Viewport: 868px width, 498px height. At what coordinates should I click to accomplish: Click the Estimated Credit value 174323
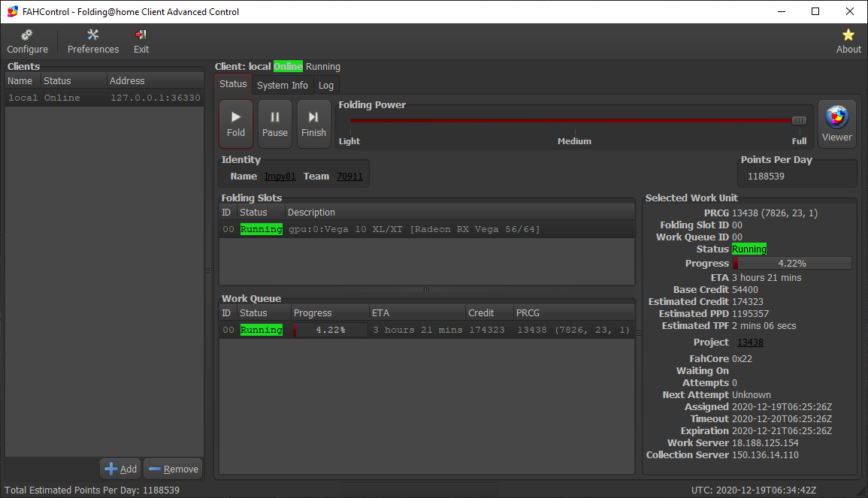(x=747, y=301)
